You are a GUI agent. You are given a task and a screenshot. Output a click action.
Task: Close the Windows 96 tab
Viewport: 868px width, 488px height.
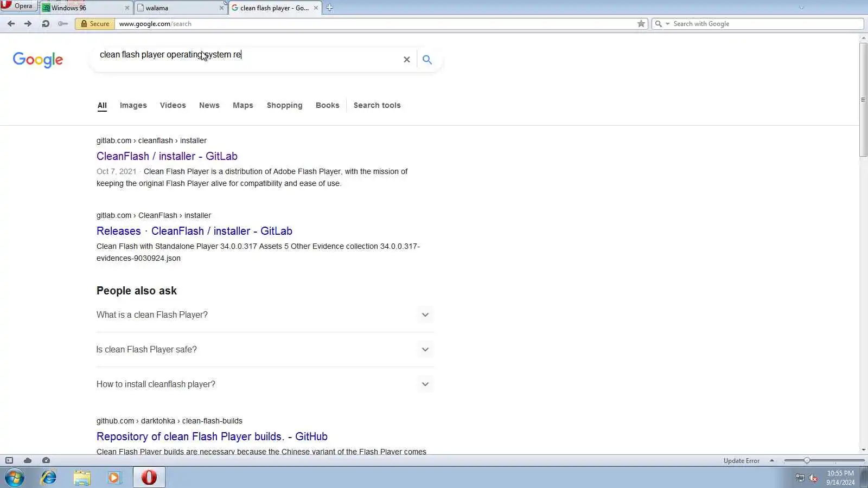pyautogui.click(x=127, y=8)
